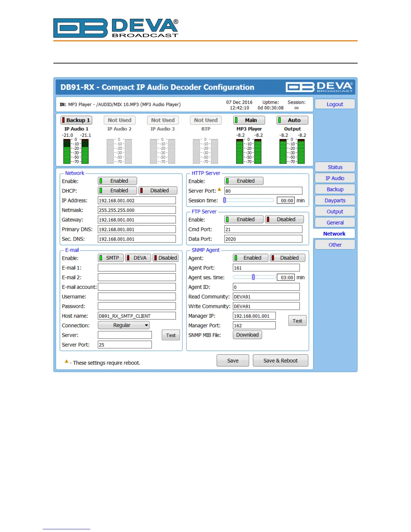This screenshot has width=411, height=532.
Task: Enable the Network interface
Action: 117,181
